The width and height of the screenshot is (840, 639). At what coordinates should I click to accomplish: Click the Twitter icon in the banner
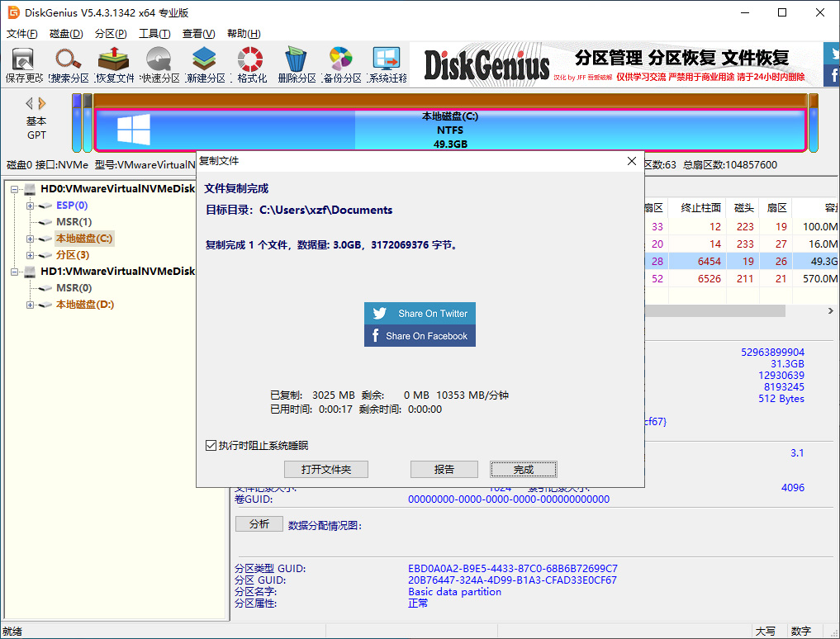click(x=832, y=54)
